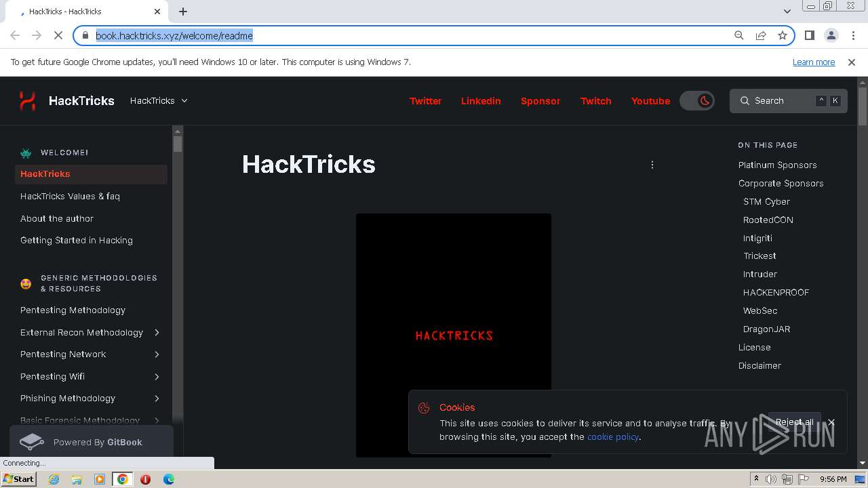868x488 pixels.
Task: Open the HackTricks space dropdown in header
Action: [159, 100]
